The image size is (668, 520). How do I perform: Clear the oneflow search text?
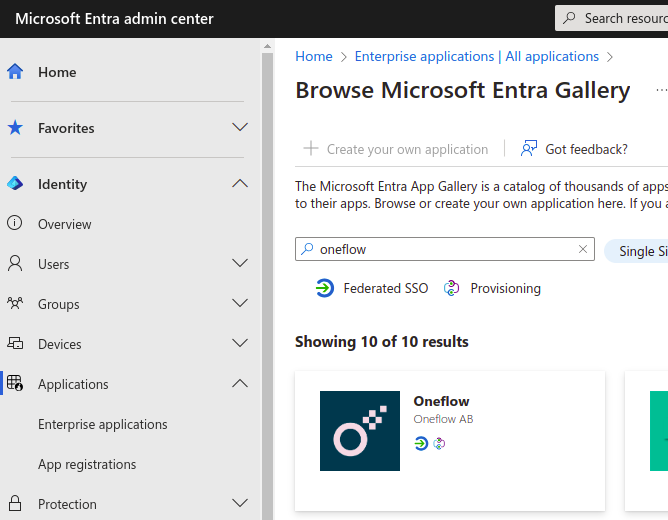pos(583,249)
